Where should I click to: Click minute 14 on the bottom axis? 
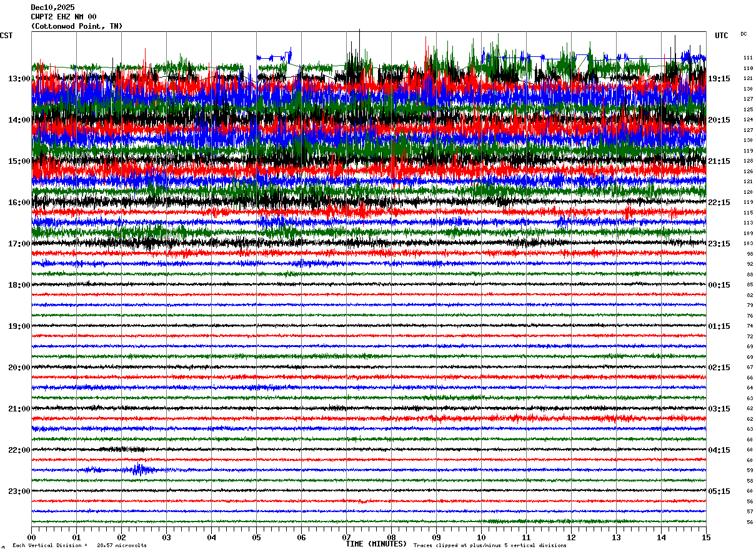pyautogui.click(x=661, y=537)
